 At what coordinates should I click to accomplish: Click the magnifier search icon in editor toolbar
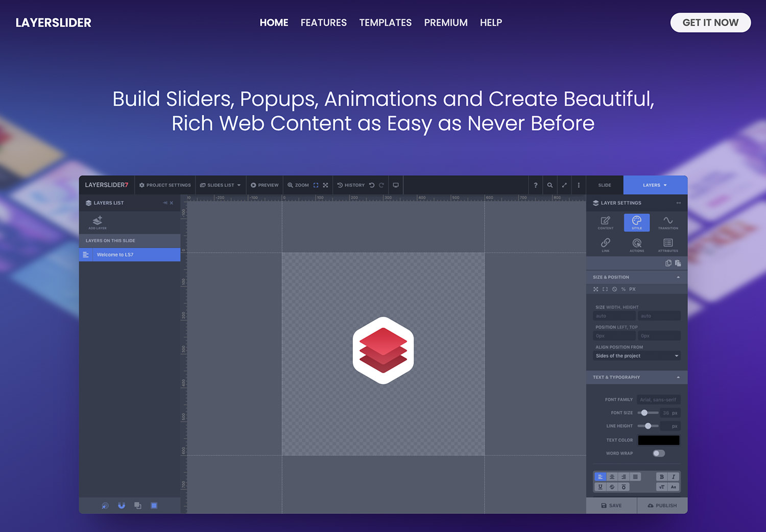coord(550,185)
